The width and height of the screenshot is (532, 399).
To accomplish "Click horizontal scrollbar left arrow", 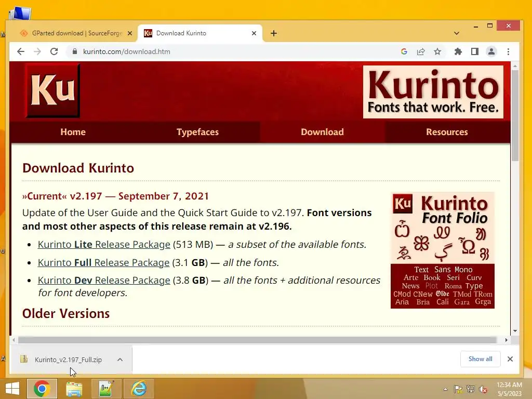I will click(x=14, y=340).
